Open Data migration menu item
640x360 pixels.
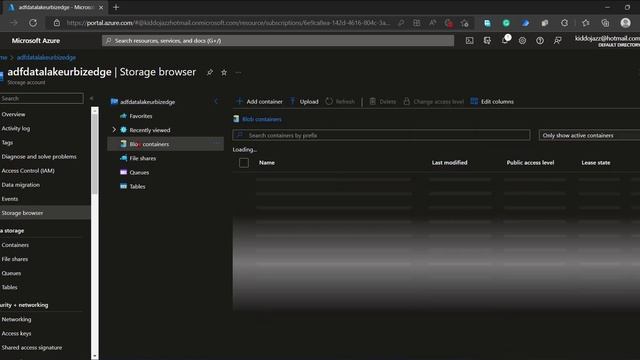[x=20, y=184]
